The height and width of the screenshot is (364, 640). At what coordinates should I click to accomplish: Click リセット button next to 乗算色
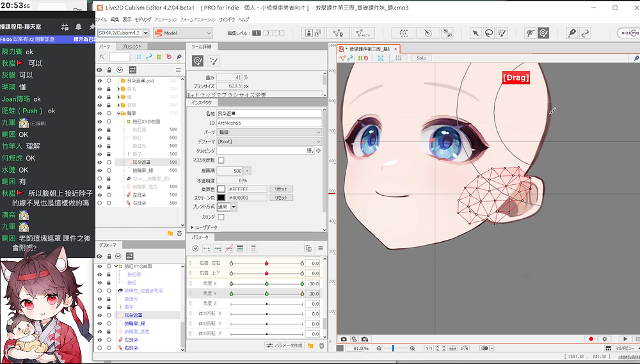click(x=281, y=189)
